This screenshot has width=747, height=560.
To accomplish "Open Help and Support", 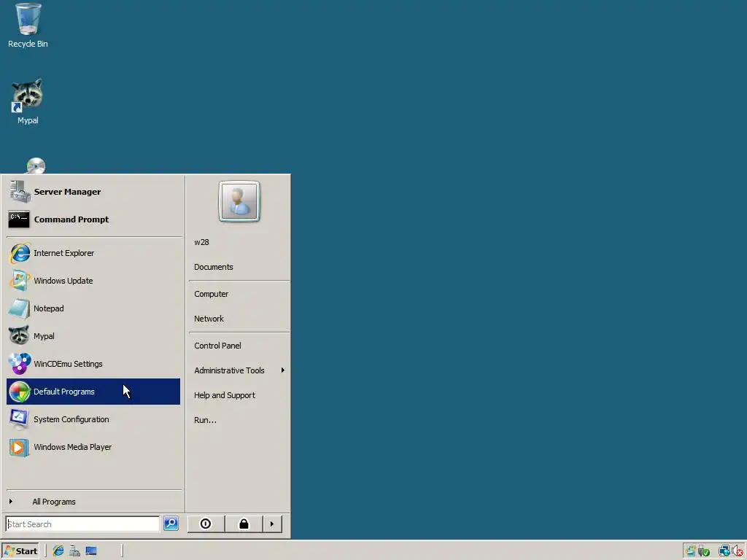I will 239,395.
